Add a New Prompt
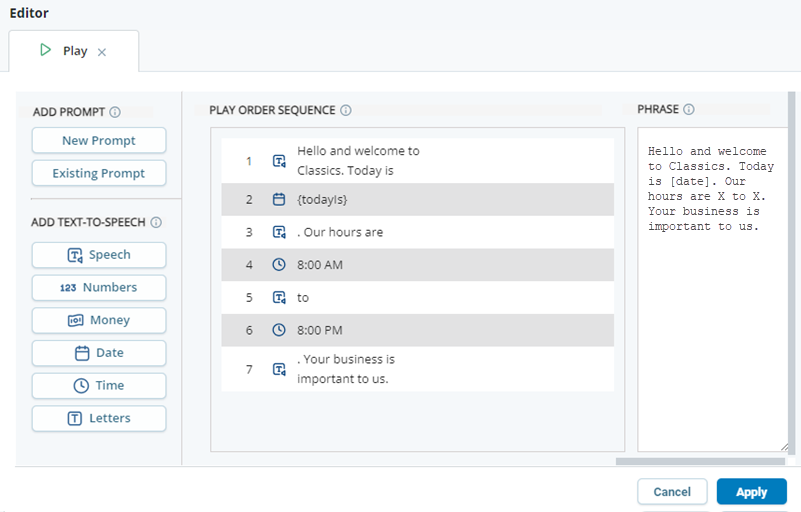This screenshot has width=801, height=512. pos(99,141)
